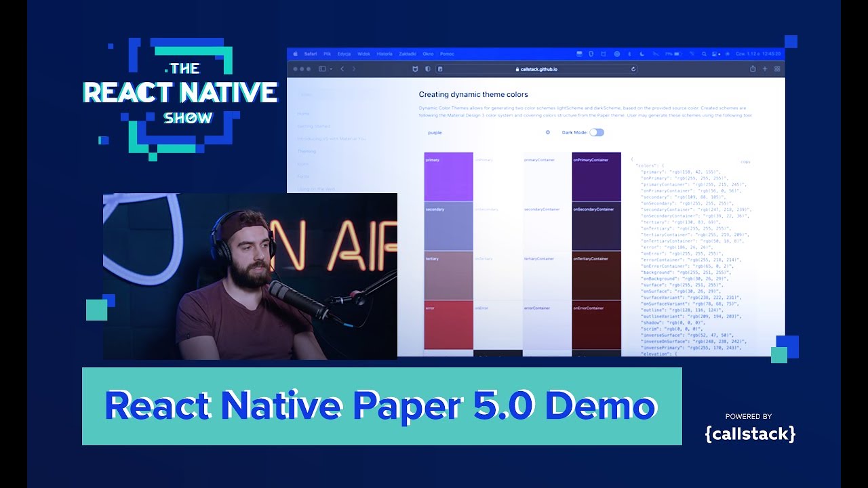Image resolution: width=868 pixels, height=488 pixels.
Task: Open Spotlight search in the menu bar
Action: pos(704,54)
